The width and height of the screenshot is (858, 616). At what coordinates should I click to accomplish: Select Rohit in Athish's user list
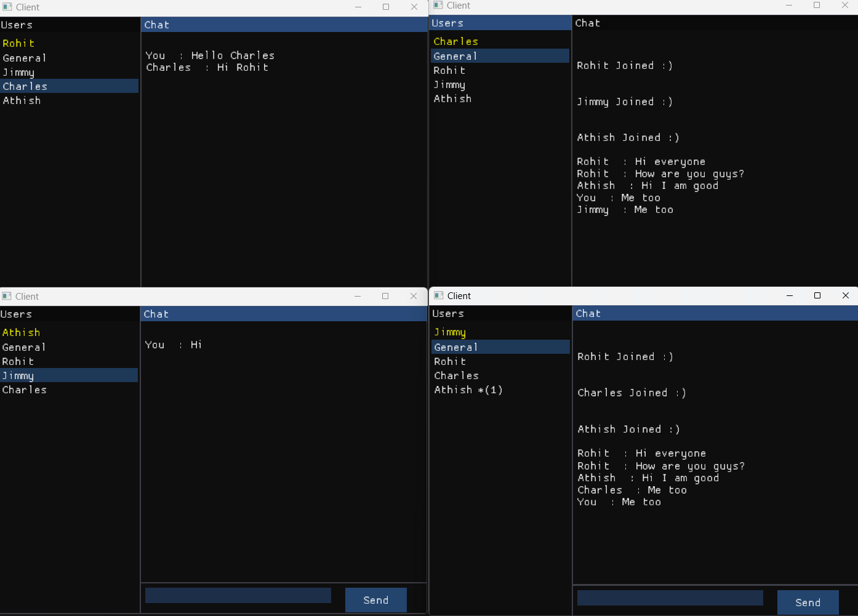[x=69, y=361]
